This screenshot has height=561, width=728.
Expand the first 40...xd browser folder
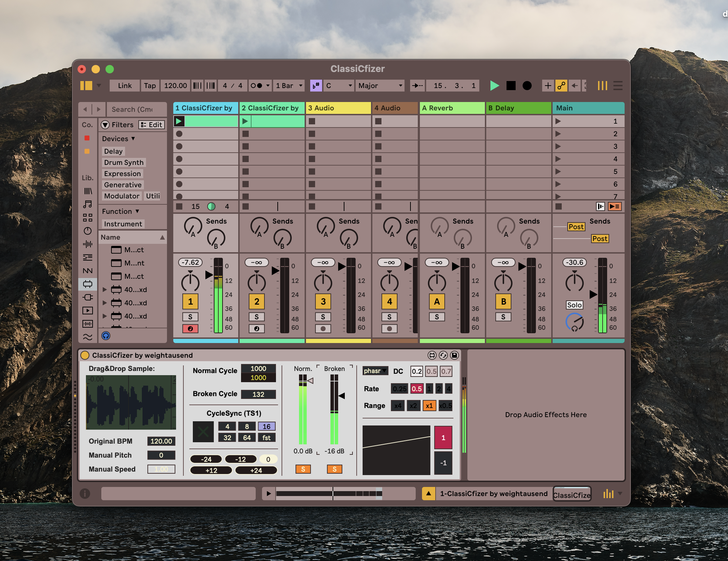tap(104, 290)
